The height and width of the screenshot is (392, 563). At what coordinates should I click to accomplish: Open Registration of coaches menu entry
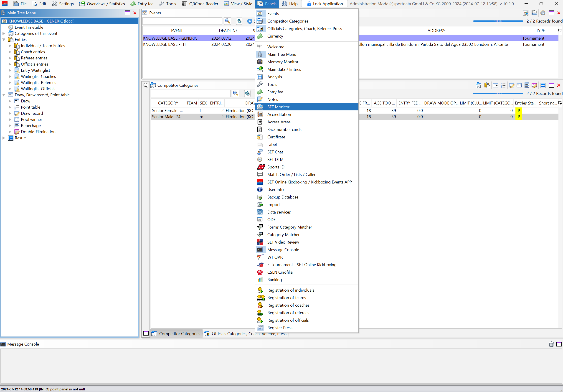click(x=288, y=305)
